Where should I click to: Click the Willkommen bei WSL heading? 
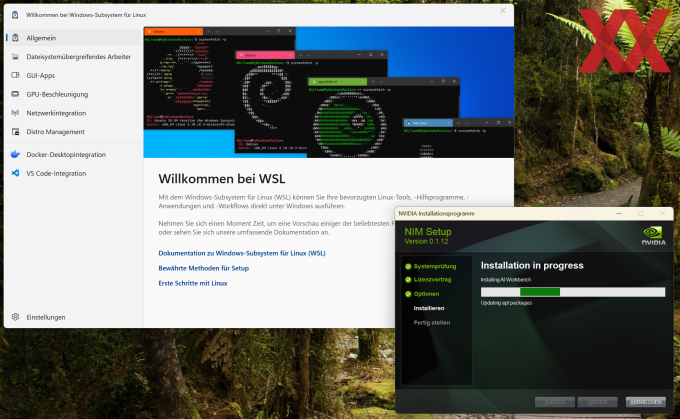222,179
